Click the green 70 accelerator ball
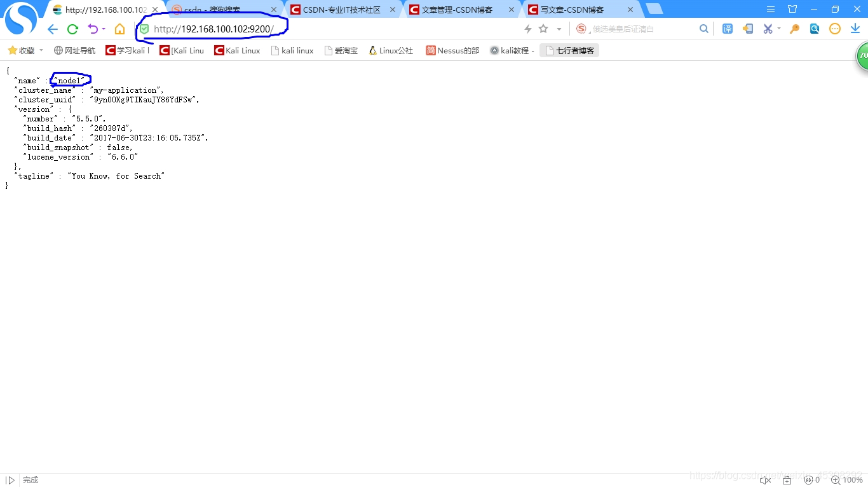 (862, 56)
